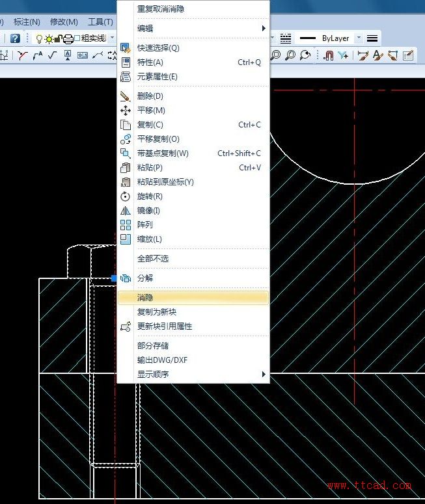The height and width of the screenshot is (504, 425).
Task: Select the chamfer annotation tool icon
Action: (x=23, y=56)
